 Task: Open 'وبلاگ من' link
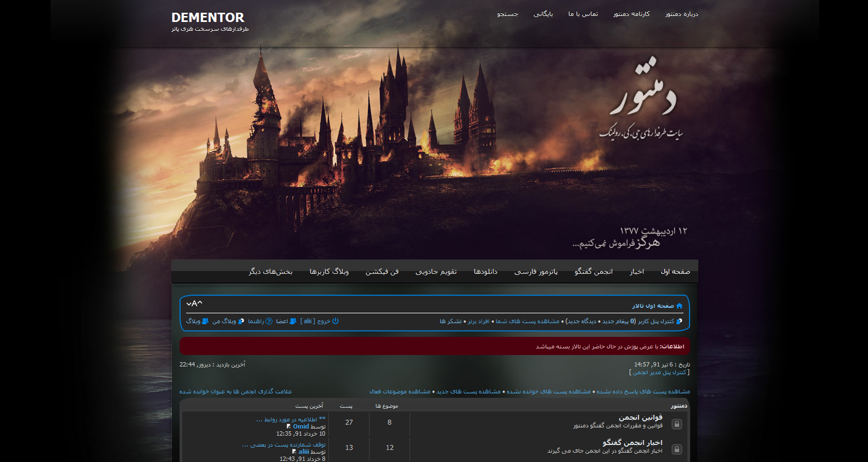pyautogui.click(x=224, y=321)
